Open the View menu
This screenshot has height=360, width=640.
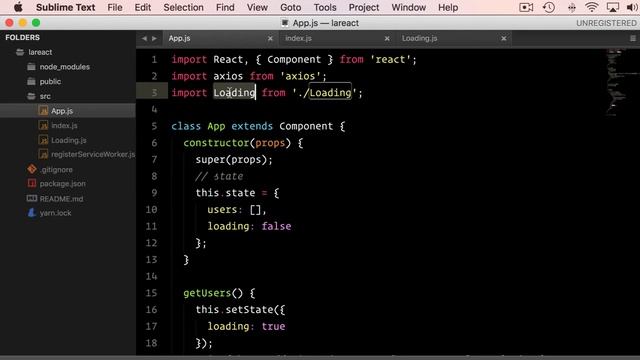click(257, 7)
